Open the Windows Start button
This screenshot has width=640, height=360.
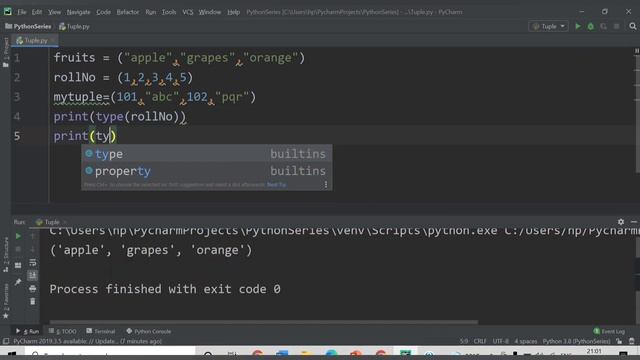pos(11,353)
